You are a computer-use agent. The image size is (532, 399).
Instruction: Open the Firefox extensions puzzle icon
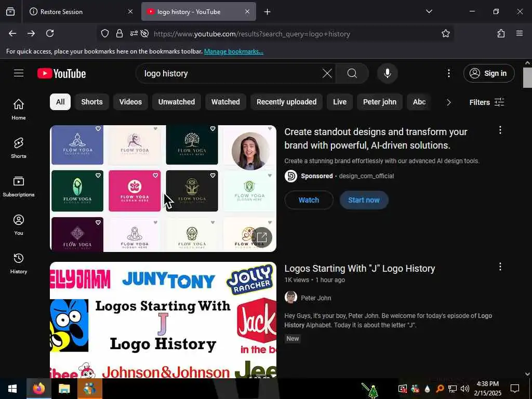(501, 33)
